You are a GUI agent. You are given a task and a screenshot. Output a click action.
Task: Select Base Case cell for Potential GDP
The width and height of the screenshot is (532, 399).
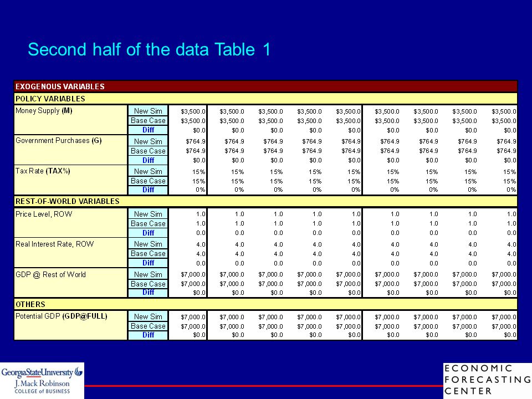[148, 326]
